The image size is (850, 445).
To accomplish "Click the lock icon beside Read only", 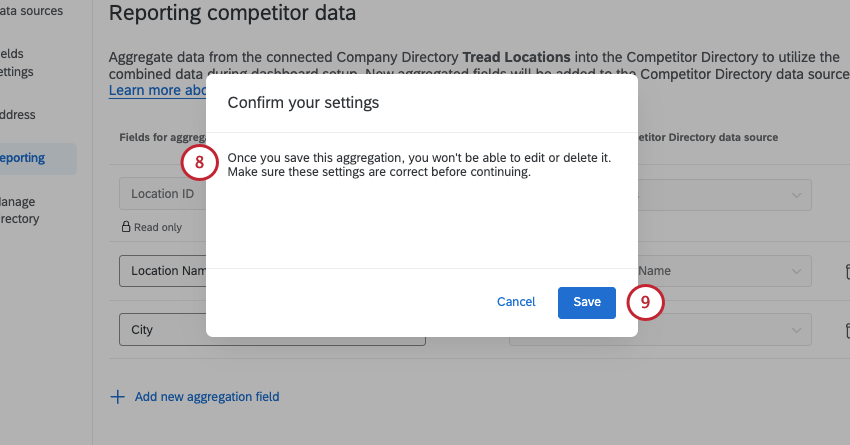I will pos(126,227).
